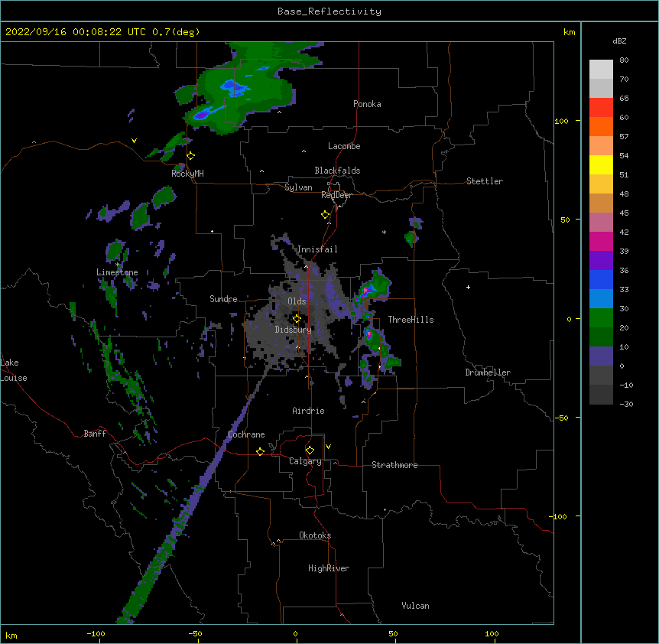Image resolution: width=659 pixels, height=644 pixels.
Task: Click the red 65 dBZ legend swatch
Action: [601, 108]
